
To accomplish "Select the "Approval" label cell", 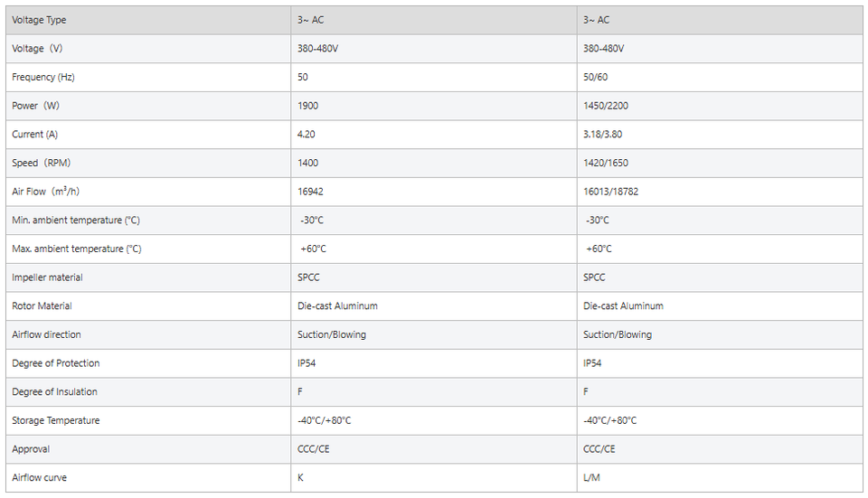I will 31,449.
